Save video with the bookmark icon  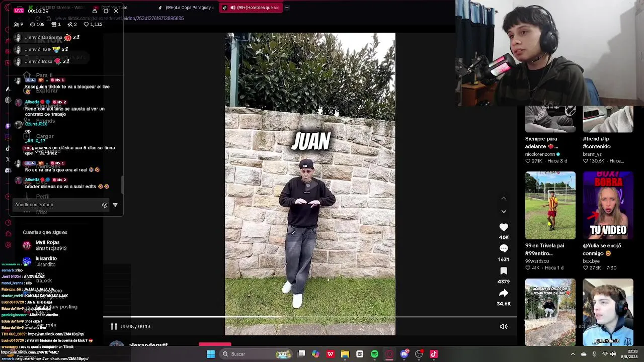[x=504, y=270]
